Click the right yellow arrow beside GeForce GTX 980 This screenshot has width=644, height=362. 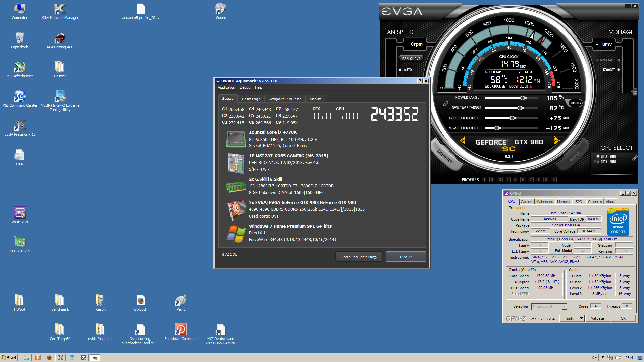pyautogui.click(x=556, y=141)
